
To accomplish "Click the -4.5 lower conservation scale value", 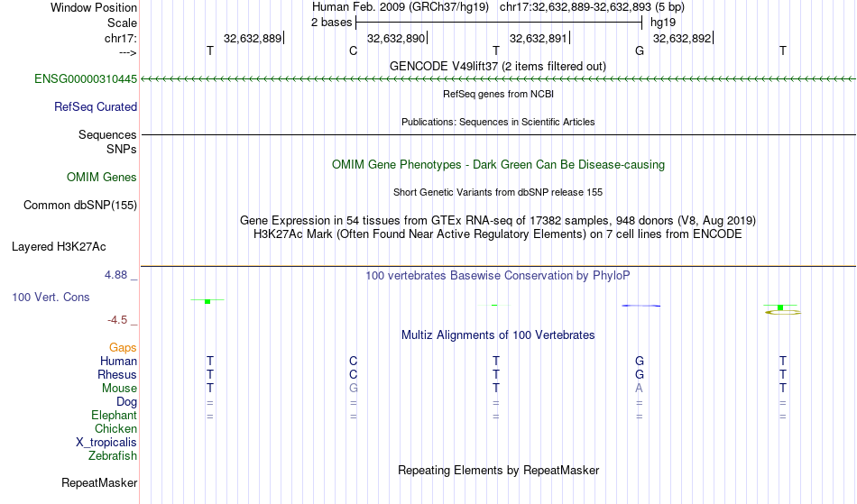I will coord(117,319).
